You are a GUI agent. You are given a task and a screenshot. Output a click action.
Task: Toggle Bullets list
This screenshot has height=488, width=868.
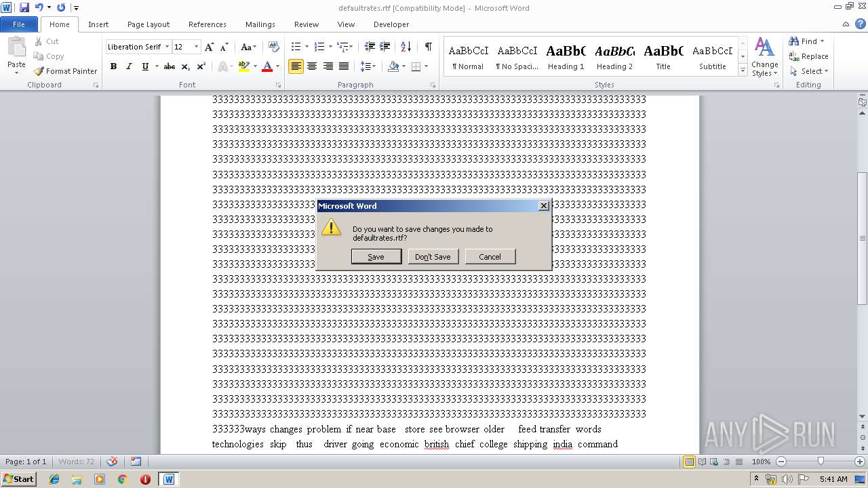296,47
